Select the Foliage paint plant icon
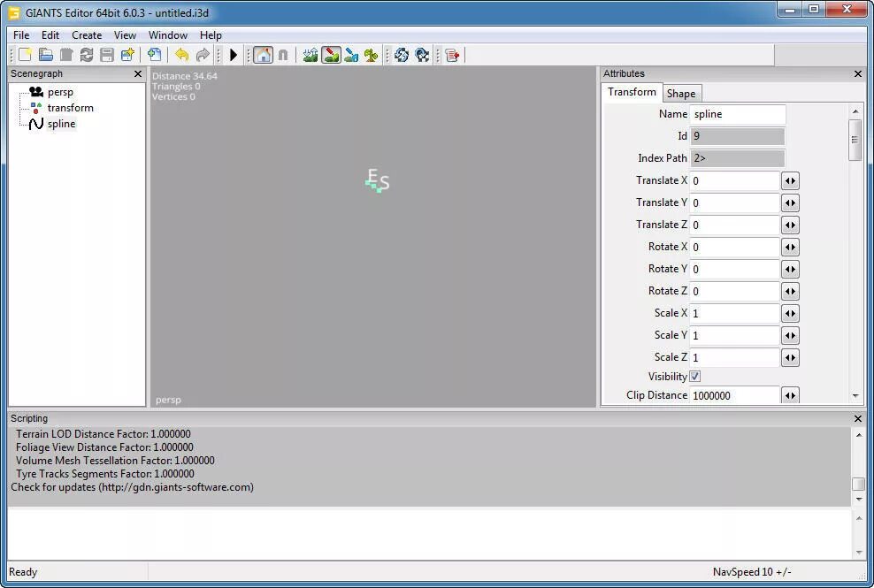Image resolution: width=874 pixels, height=588 pixels. tap(372, 55)
